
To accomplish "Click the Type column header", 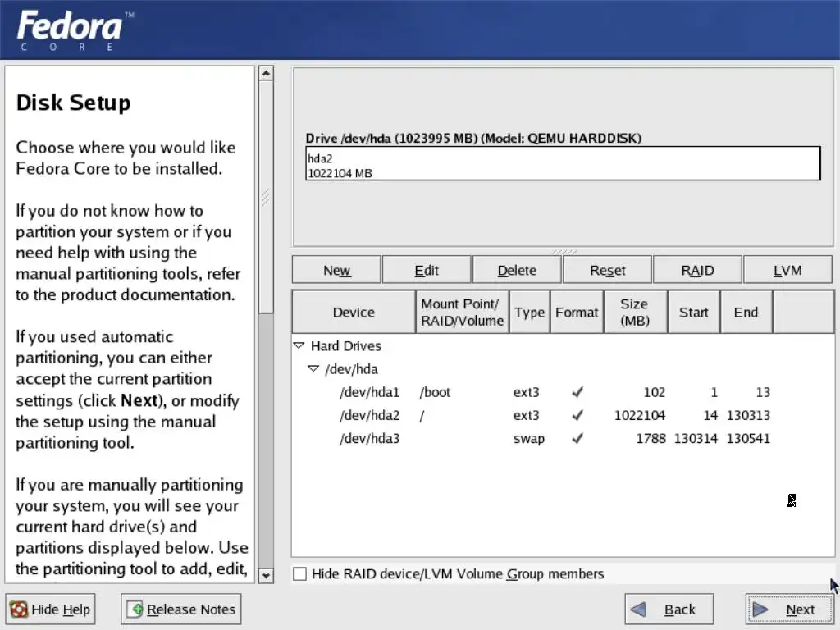I will point(529,312).
